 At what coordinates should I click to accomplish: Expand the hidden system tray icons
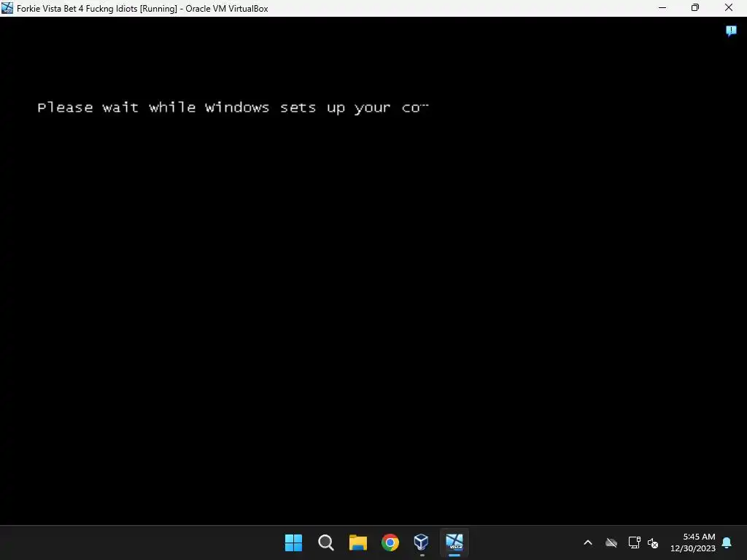[588, 542]
